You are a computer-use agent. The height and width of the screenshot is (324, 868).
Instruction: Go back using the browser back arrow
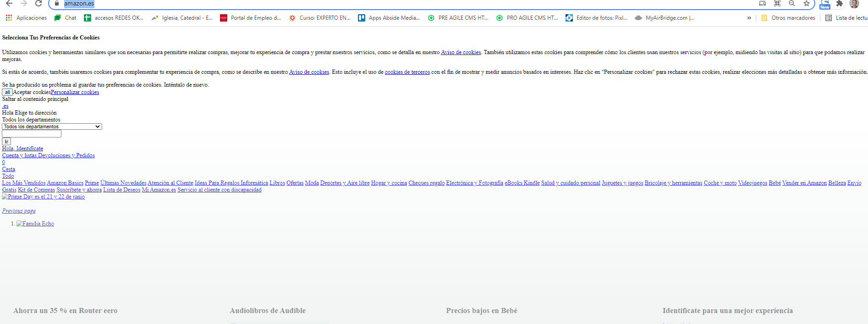click(x=9, y=4)
